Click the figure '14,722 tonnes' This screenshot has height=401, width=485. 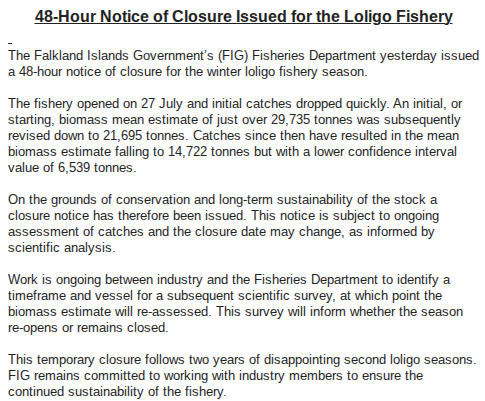[x=209, y=152]
